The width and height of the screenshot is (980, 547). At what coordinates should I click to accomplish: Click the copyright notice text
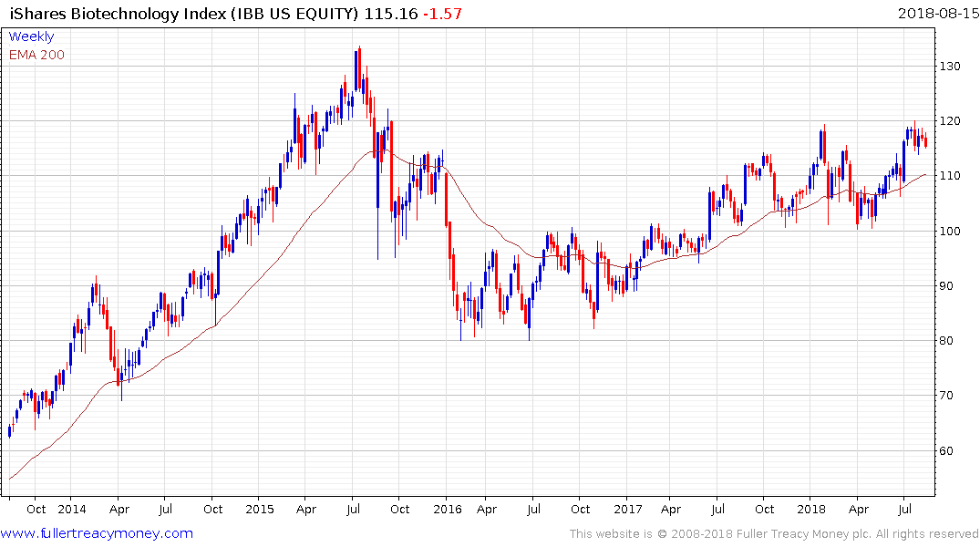click(774, 534)
